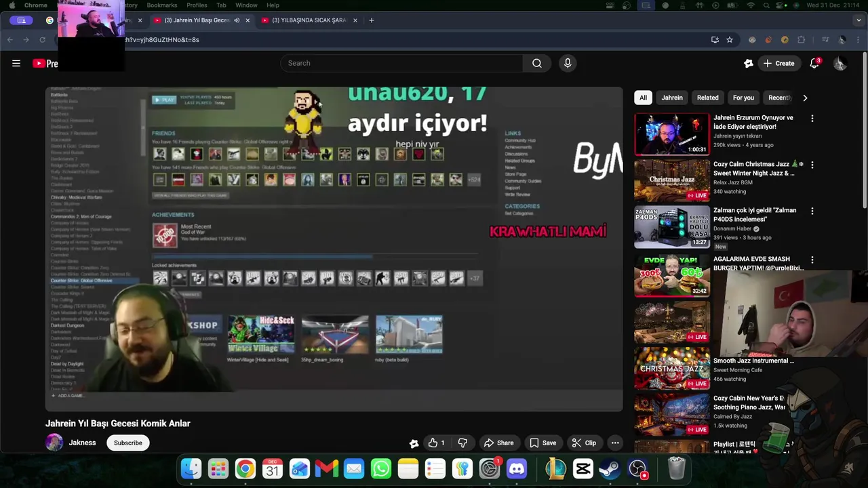The height and width of the screenshot is (488, 868).
Task: Close the Jahrein Yıl Başı Gecesi tab
Action: click(248, 20)
